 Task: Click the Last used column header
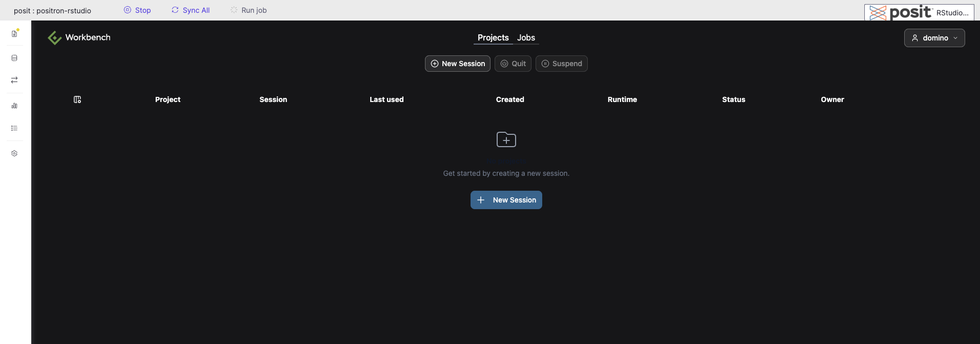(x=387, y=99)
